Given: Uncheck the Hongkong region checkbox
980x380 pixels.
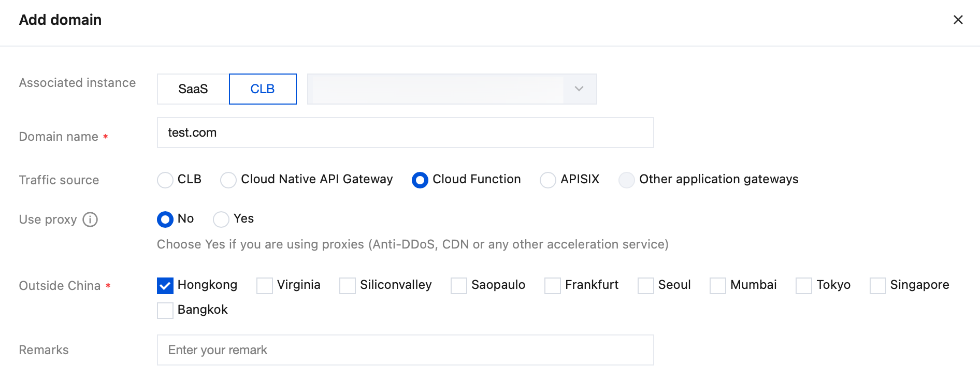Looking at the screenshot, I should coord(165,286).
